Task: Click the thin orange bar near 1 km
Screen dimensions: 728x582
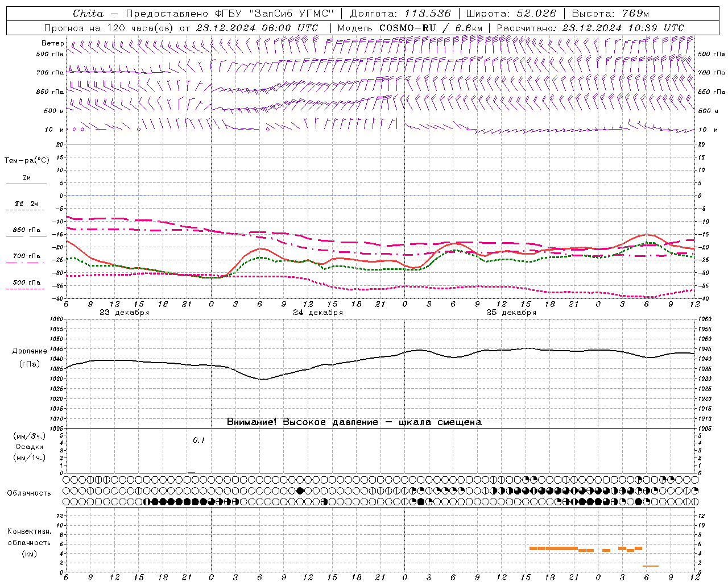Action: click(x=651, y=566)
